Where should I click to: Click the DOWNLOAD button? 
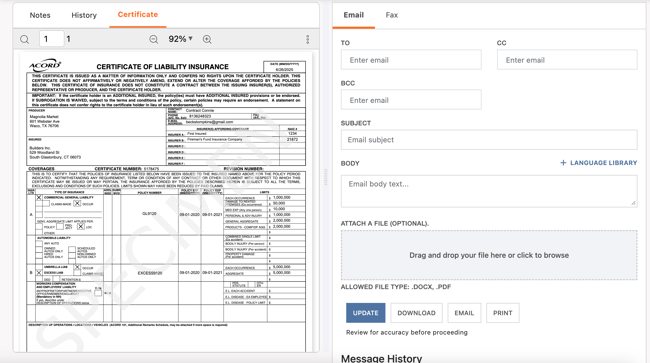(416, 313)
